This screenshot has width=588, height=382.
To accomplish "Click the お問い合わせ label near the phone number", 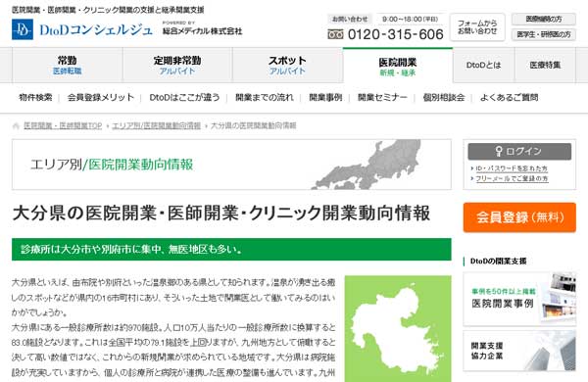I will 350,19.
